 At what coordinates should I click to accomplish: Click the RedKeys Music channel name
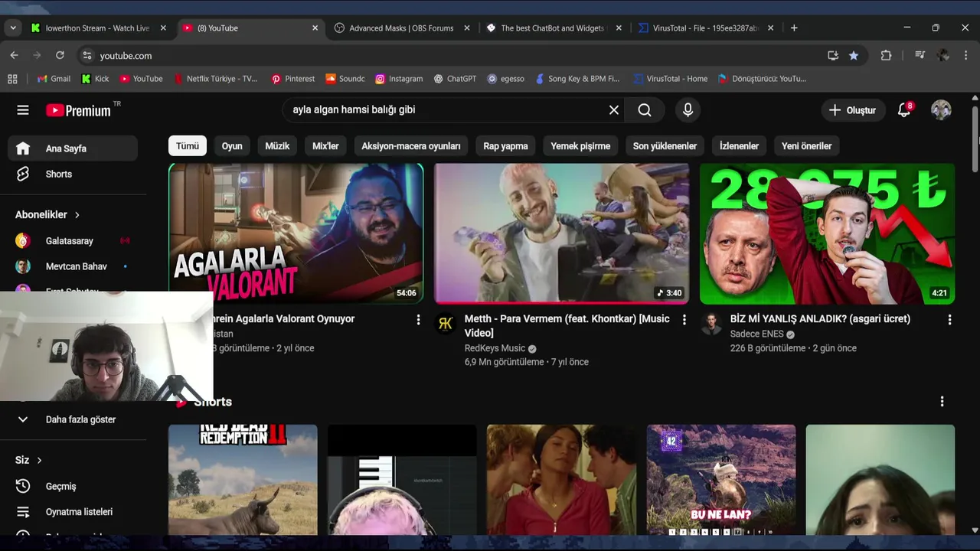pos(495,348)
